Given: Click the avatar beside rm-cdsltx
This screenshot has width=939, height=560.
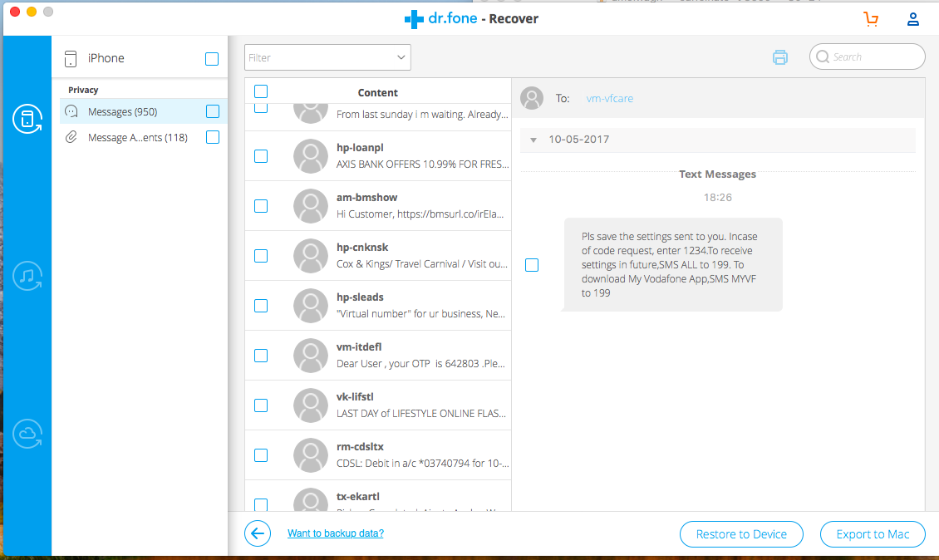Looking at the screenshot, I should point(310,455).
